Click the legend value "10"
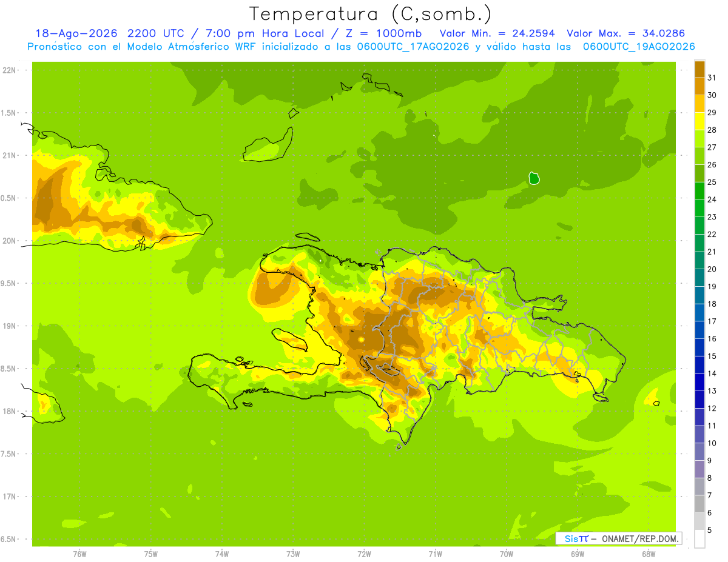Viewport: 728px width, 562px height. click(x=712, y=443)
